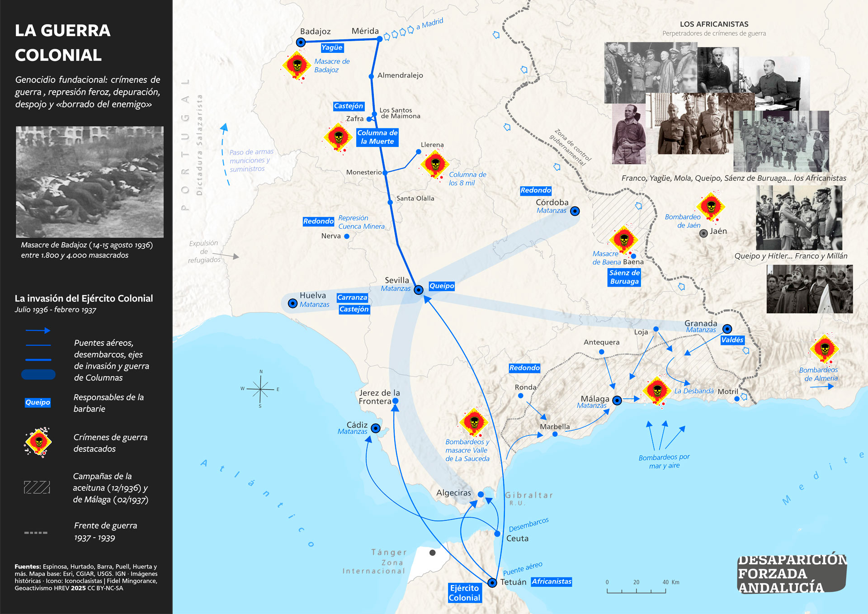Click the Marbella town label
The height and width of the screenshot is (614, 868).
(x=555, y=426)
